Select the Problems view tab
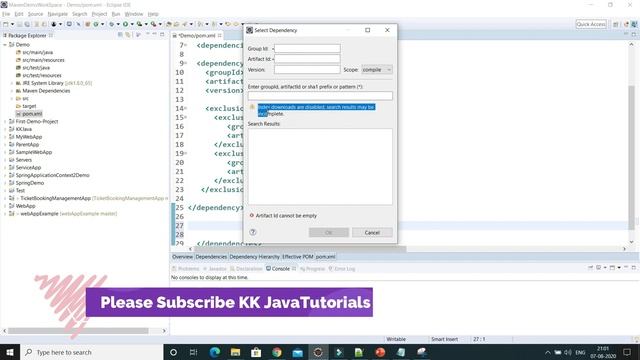 pos(186,269)
